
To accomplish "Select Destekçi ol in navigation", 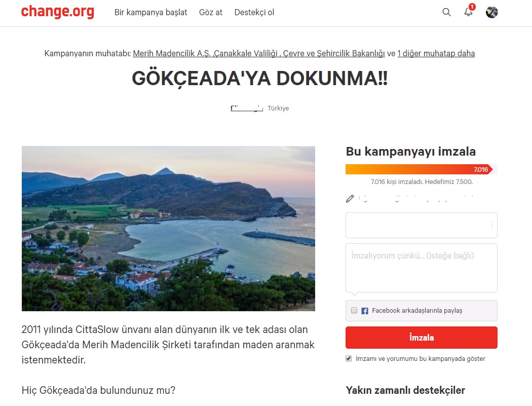I will [x=254, y=12].
